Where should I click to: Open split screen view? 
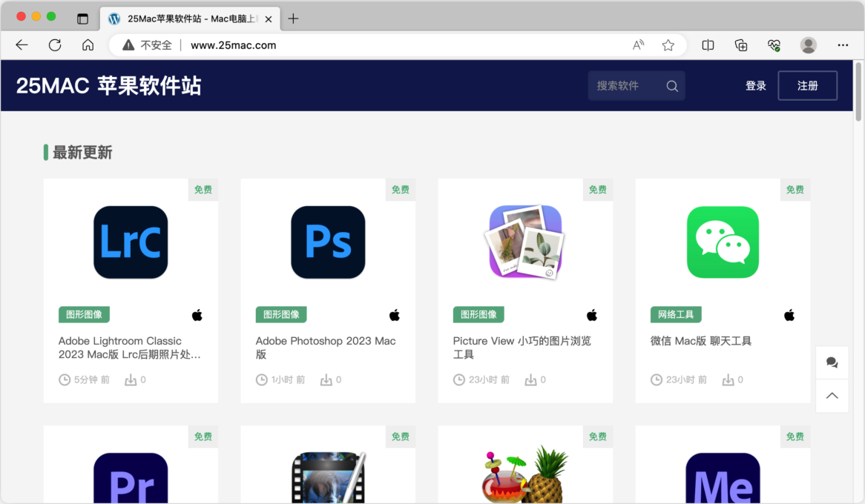click(x=708, y=45)
